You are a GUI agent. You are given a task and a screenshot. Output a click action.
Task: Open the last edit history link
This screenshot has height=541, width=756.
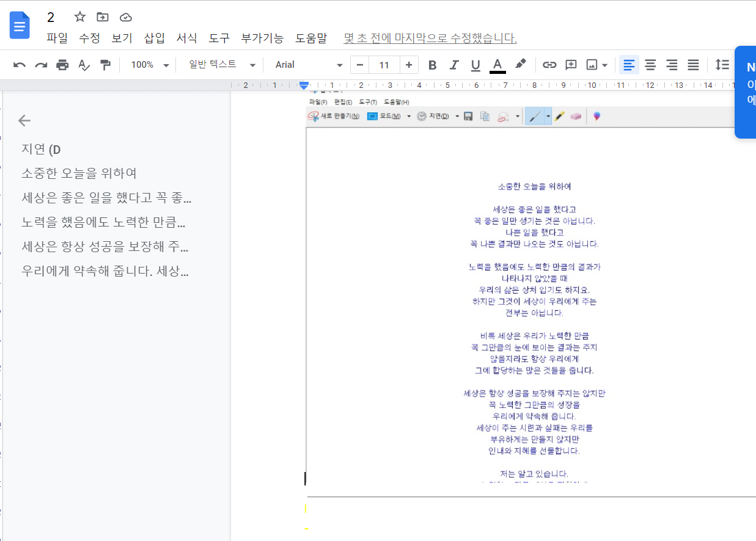(430, 38)
